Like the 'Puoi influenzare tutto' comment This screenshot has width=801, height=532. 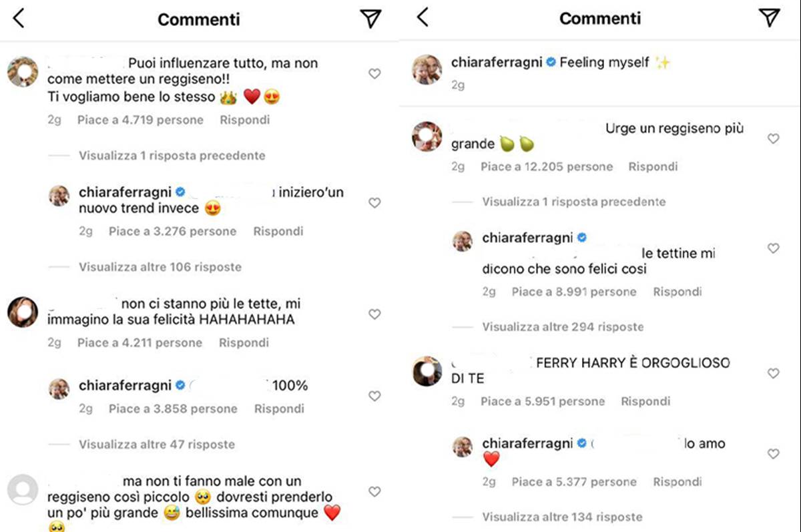pyautogui.click(x=374, y=74)
